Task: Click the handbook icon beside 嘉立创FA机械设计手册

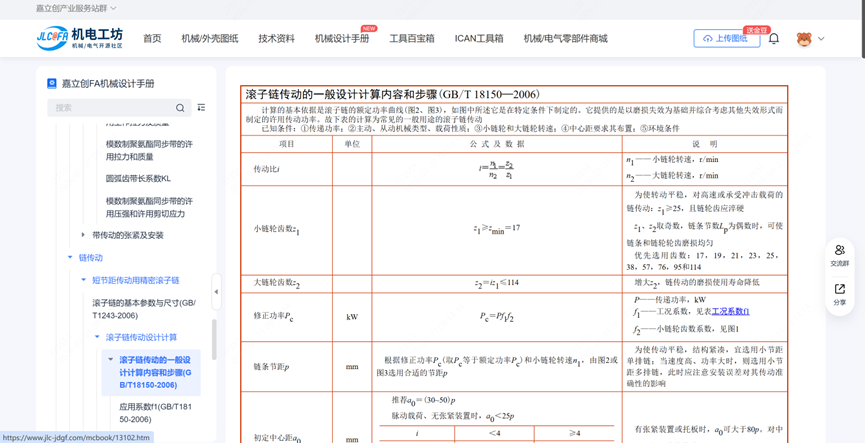Action: click(52, 84)
